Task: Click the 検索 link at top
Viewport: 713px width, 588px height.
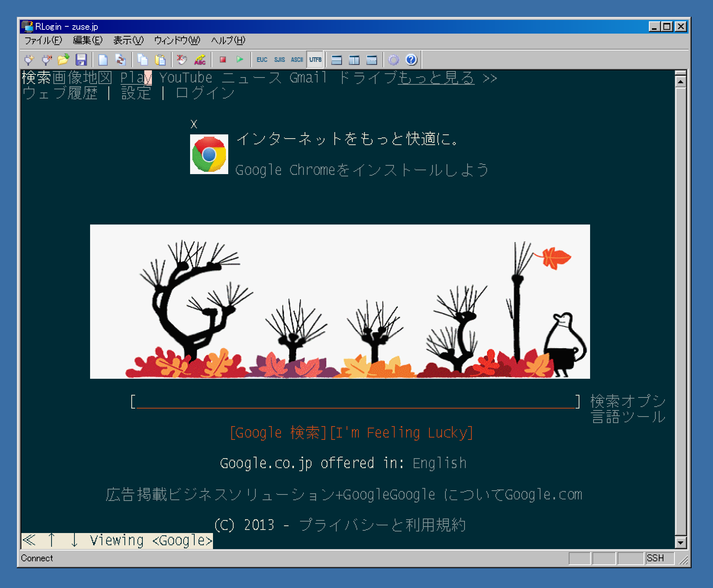Action: coord(37,78)
